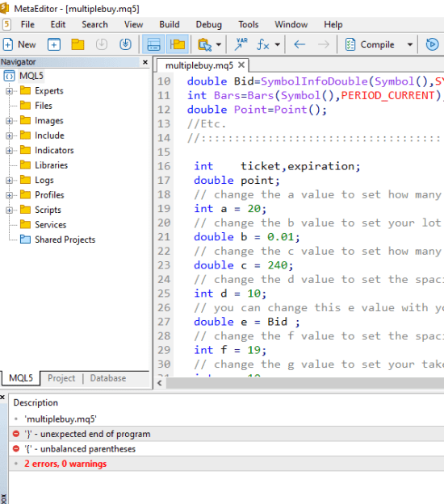Toggle the Navigator panel icon
This screenshot has width=444, height=504.
[x=178, y=44]
